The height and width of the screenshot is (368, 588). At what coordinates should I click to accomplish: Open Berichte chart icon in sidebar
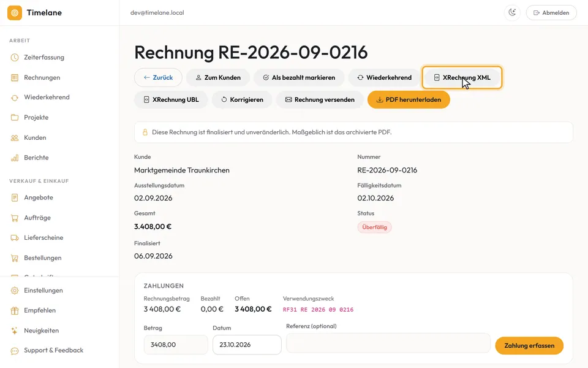pyautogui.click(x=15, y=158)
